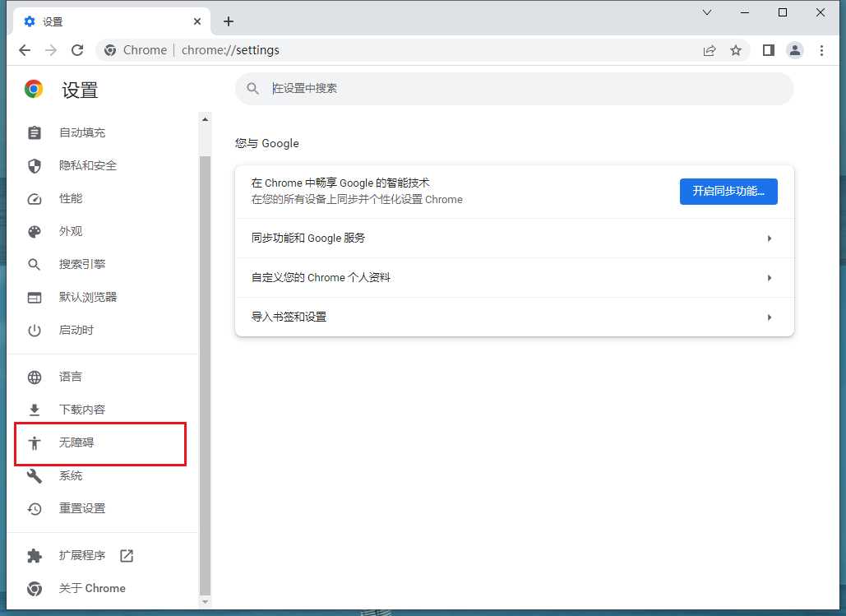Open 同步功能和 Google 服务
The width and height of the screenshot is (846, 616).
(x=514, y=238)
